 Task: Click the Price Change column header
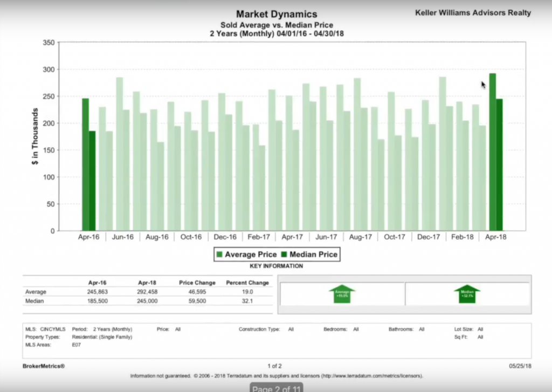pos(197,283)
